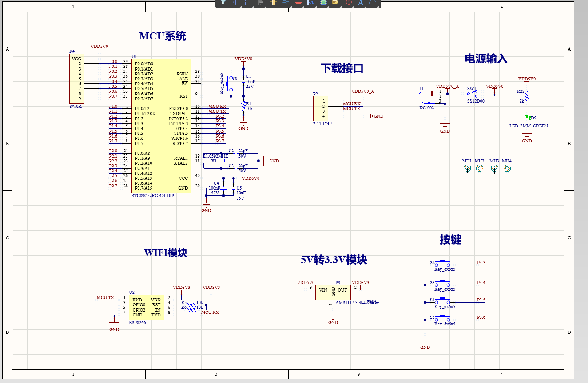Screen dimensions: 588x383
Task: Select the X1 crystal oscillator symbol
Action: [x=221, y=161]
